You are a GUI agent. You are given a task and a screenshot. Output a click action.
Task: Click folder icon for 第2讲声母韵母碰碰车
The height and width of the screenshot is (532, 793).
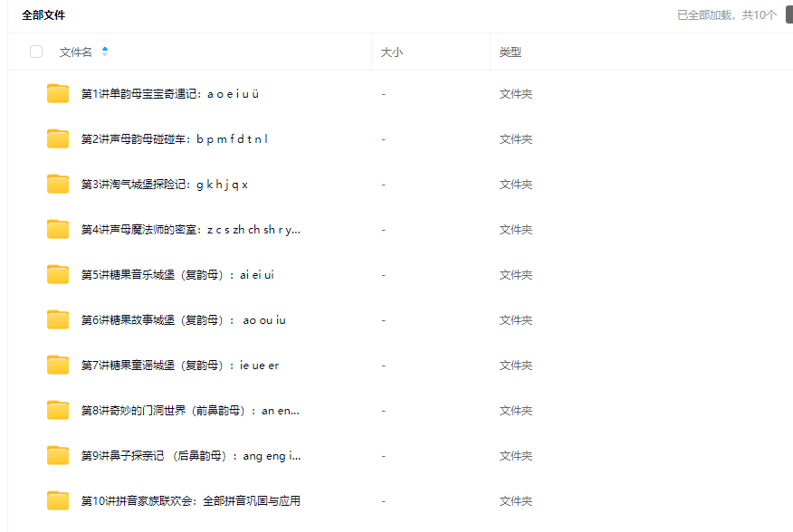58,138
